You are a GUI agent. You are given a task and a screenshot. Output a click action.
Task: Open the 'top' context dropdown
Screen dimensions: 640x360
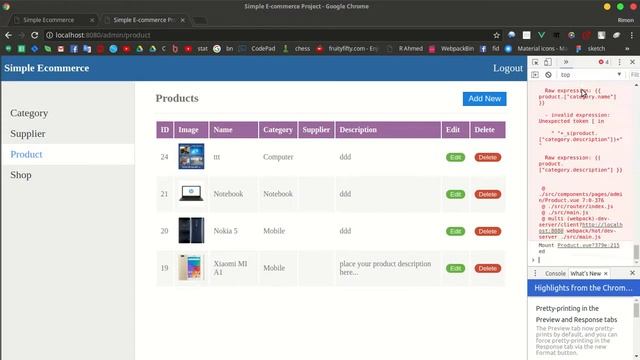(x=591, y=75)
